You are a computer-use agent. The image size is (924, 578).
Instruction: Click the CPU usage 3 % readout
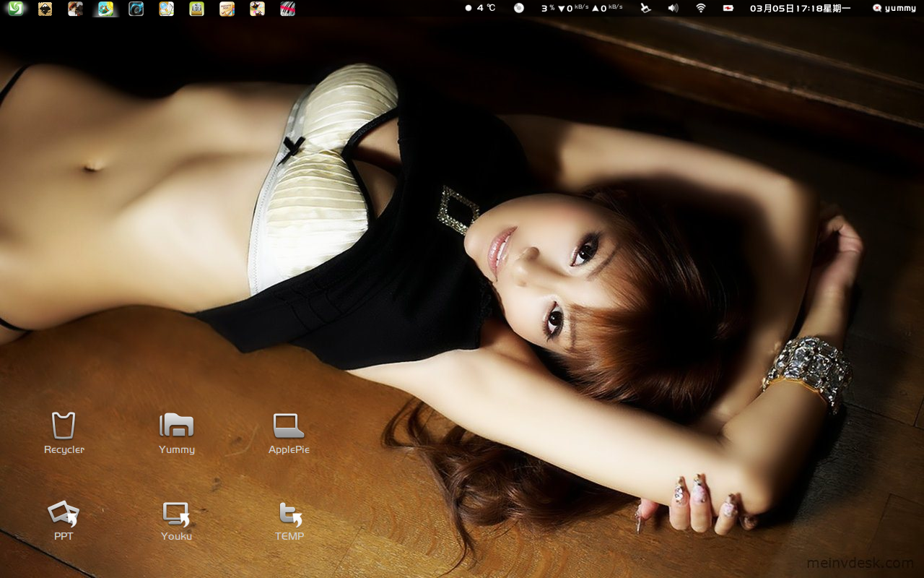click(548, 8)
